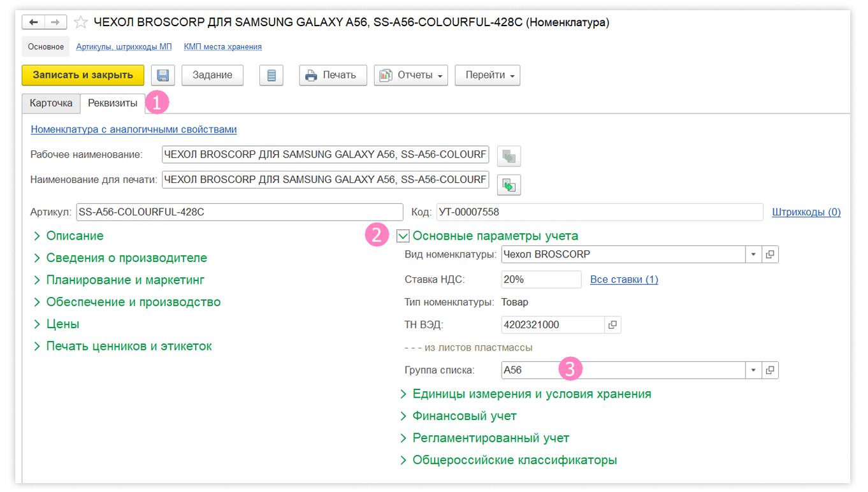Click the Артикул input field
Screen dimensions: 868x492
coord(240,212)
